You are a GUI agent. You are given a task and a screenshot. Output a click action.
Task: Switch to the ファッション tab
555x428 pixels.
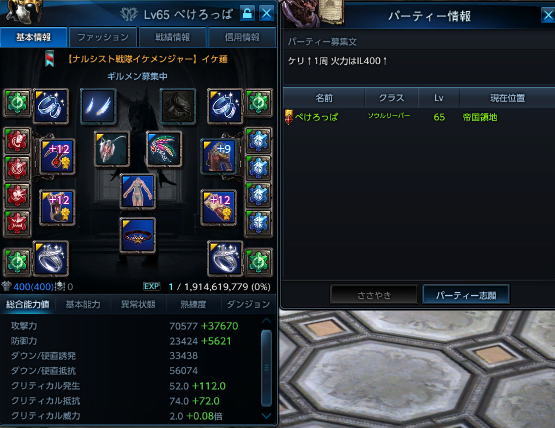pyautogui.click(x=103, y=37)
